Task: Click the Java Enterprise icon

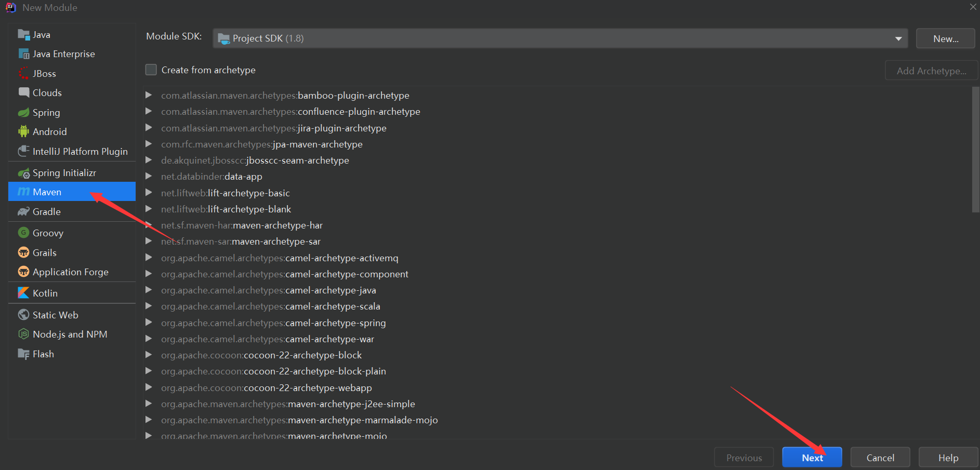Action: click(23, 54)
